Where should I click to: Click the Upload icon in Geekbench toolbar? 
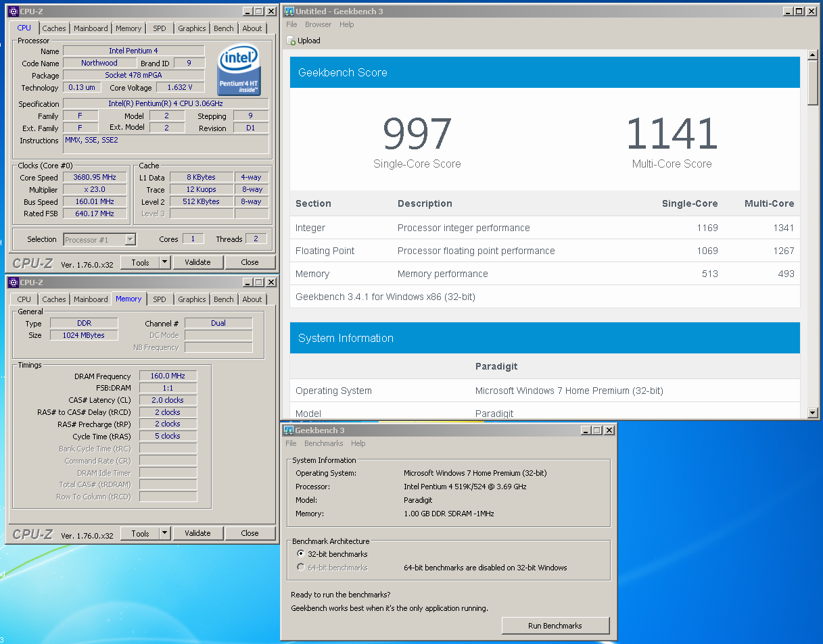(291, 41)
